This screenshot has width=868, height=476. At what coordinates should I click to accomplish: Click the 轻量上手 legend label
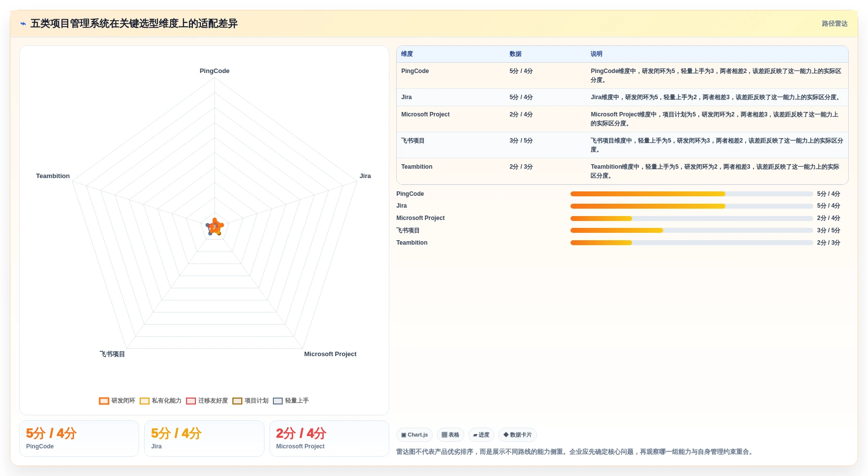tap(297, 401)
